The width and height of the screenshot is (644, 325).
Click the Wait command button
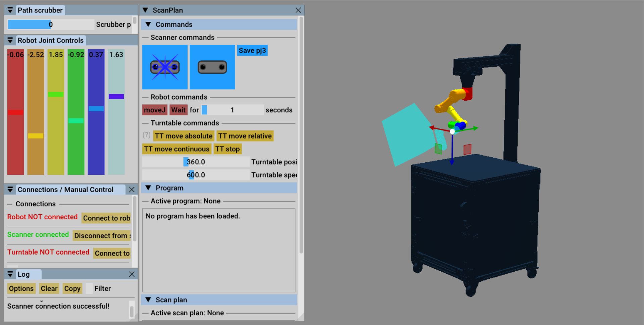click(x=178, y=110)
